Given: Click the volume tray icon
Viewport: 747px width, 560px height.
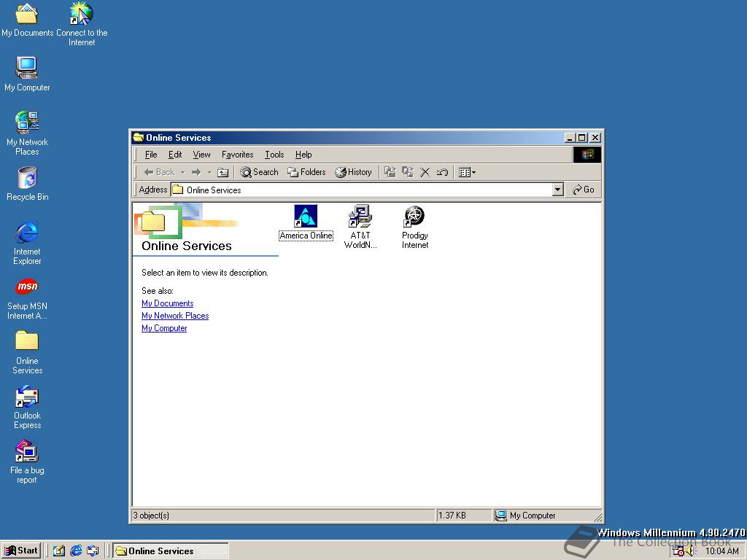Looking at the screenshot, I should (692, 551).
